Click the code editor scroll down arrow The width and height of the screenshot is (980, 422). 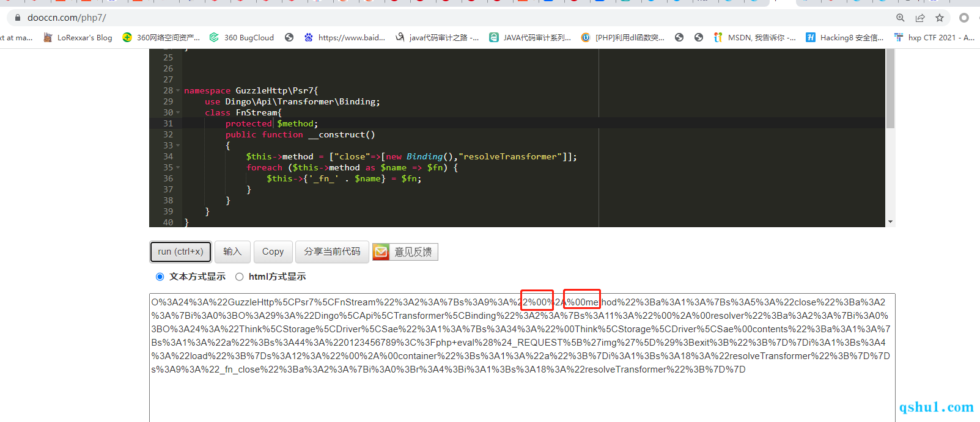[x=890, y=222]
